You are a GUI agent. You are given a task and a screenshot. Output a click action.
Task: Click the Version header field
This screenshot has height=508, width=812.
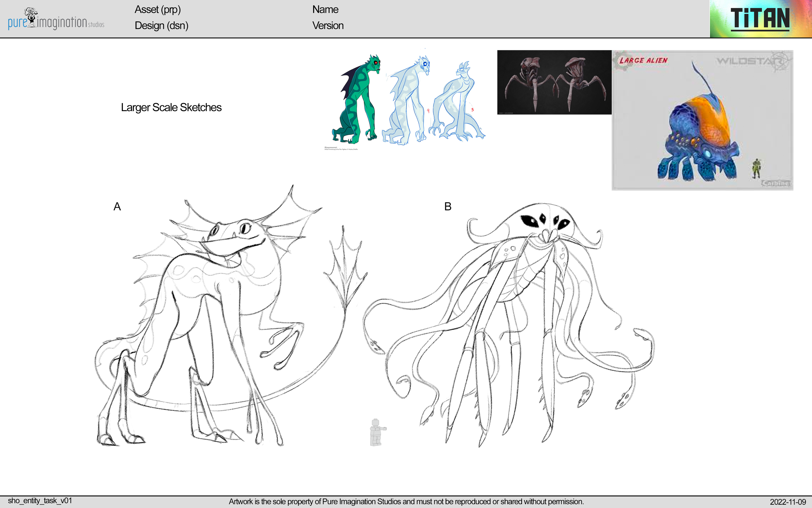[x=328, y=26]
